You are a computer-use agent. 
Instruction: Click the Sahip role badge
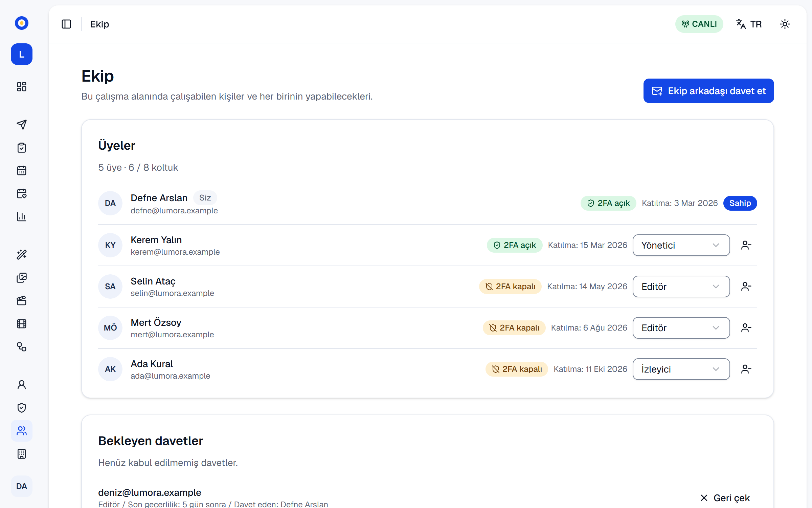point(740,203)
